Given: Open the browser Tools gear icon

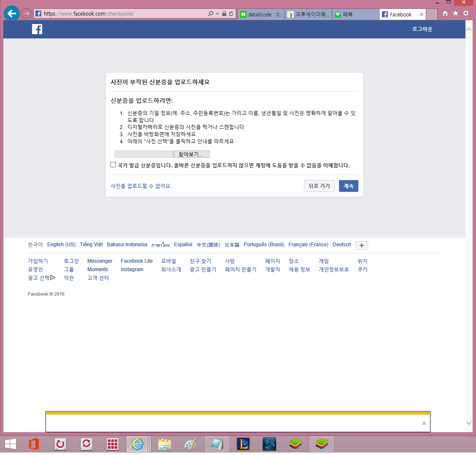Looking at the screenshot, I should click(466, 13).
